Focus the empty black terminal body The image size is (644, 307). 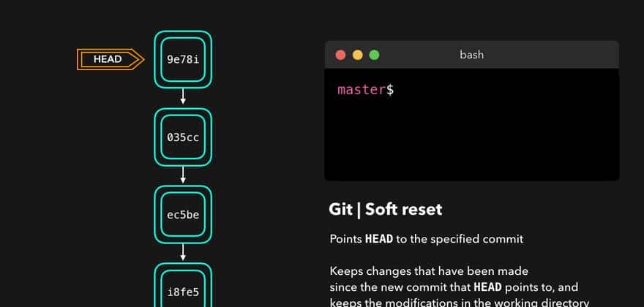pyautogui.click(x=471, y=139)
